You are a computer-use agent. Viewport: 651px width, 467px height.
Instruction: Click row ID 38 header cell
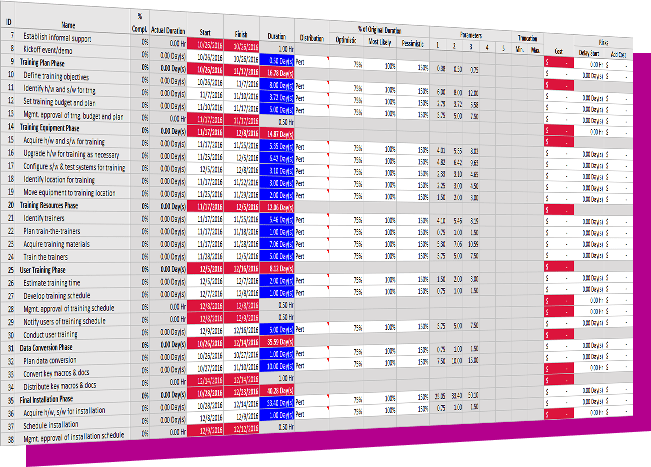point(8,438)
